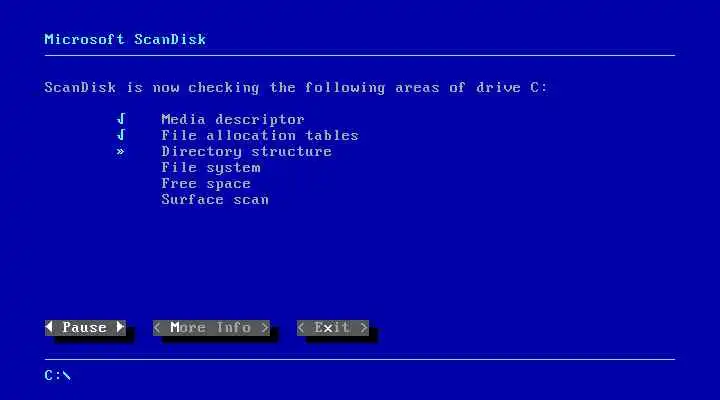The width and height of the screenshot is (720, 400).
Task: Select the 'Media descriptor' text
Action: (x=233, y=119)
